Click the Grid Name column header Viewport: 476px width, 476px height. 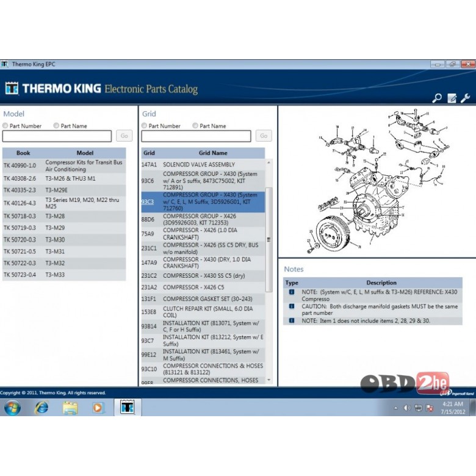click(213, 153)
